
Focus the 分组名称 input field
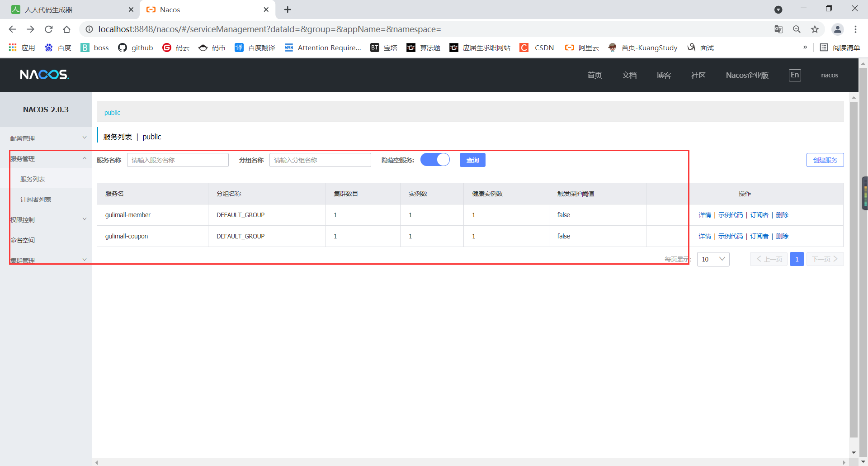pos(320,160)
